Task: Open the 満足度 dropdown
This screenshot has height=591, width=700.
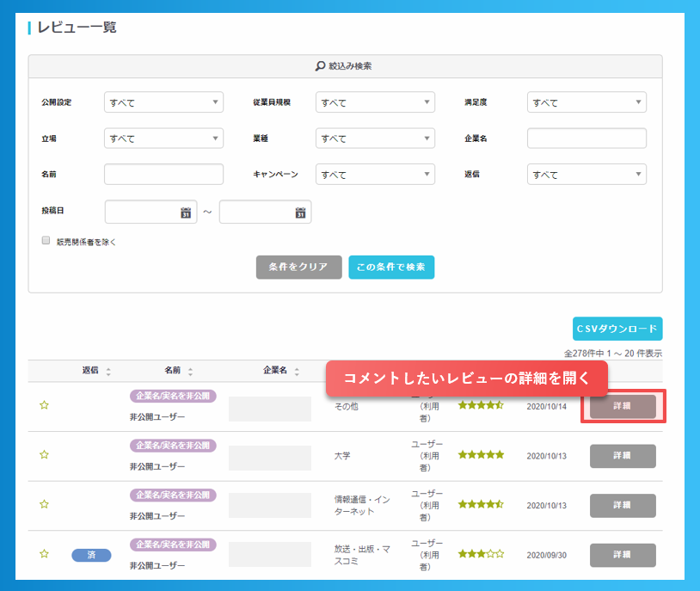Action: 586,102
